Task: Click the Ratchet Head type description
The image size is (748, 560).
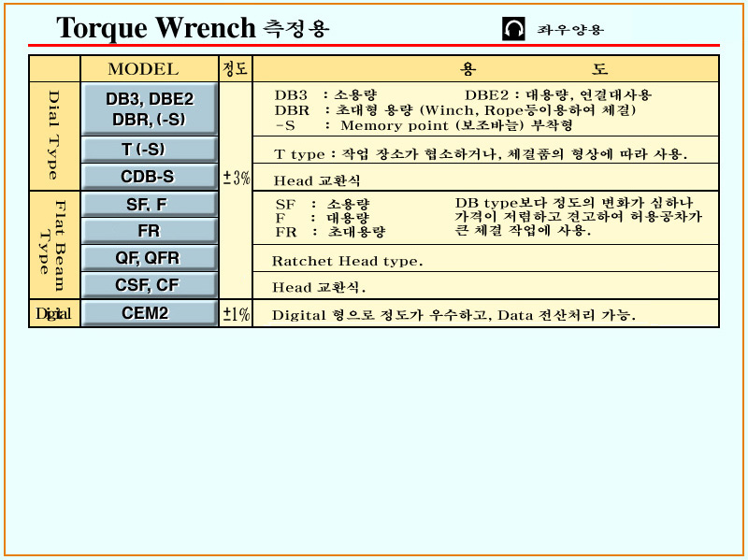Action: click(347, 261)
